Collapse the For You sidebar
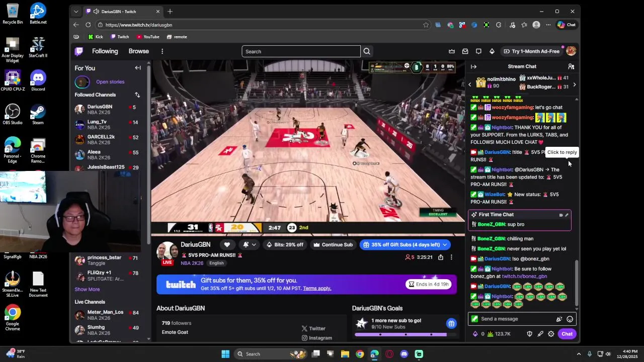Viewport: 644px width, 362px height. pyautogui.click(x=137, y=68)
